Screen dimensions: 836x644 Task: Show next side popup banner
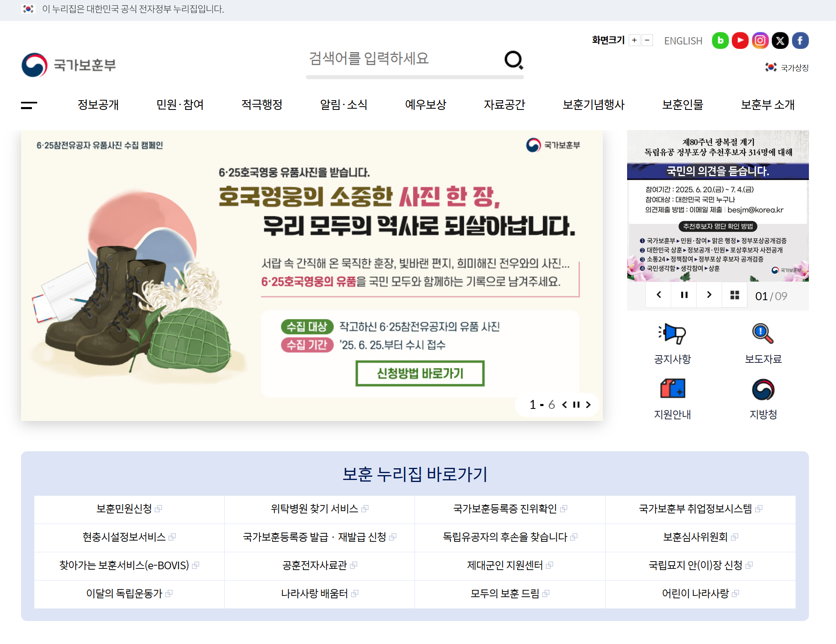709,295
